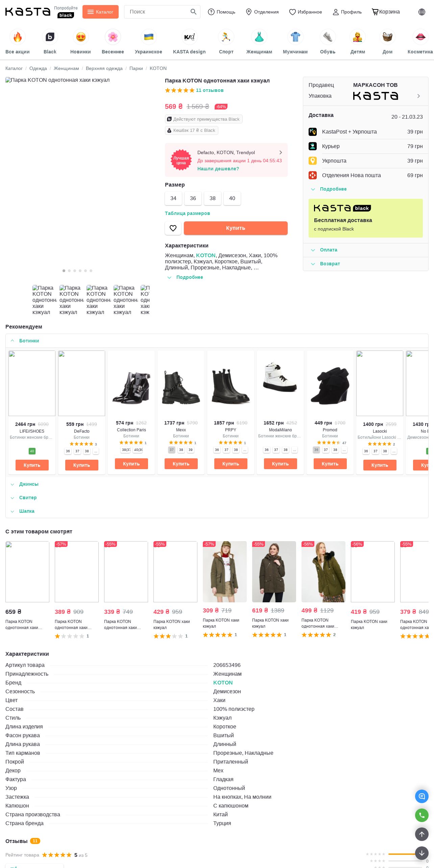The height and width of the screenshot is (868, 434).
Task: Select size 36
Action: point(193,198)
